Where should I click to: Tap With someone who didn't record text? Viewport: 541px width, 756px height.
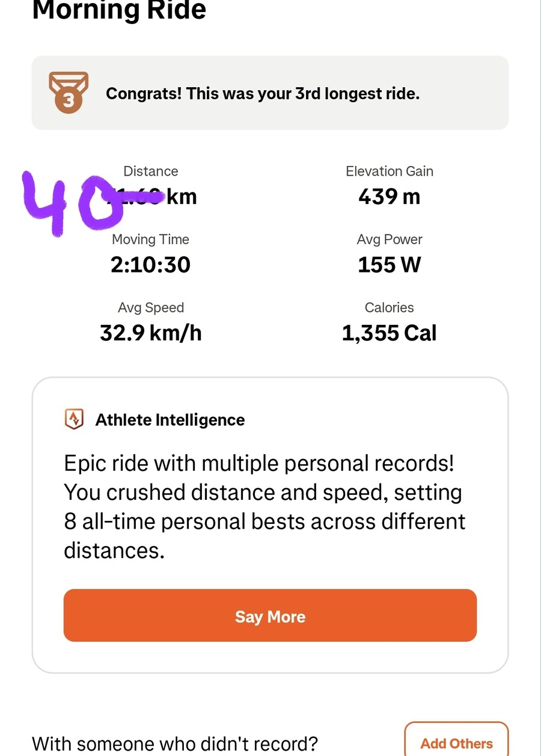tap(175, 744)
